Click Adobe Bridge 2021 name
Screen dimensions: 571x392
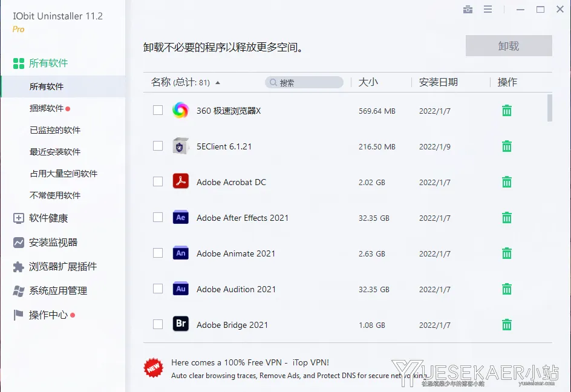(232, 325)
